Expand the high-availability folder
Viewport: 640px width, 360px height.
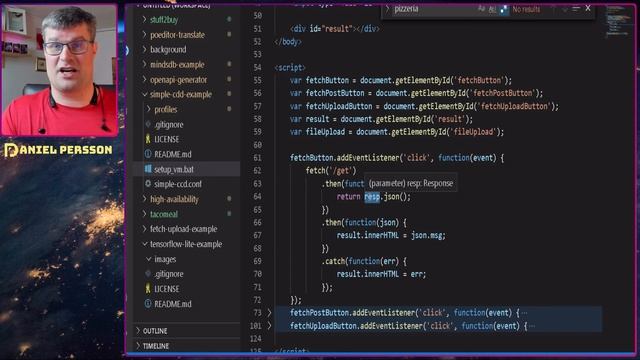pyautogui.click(x=144, y=199)
